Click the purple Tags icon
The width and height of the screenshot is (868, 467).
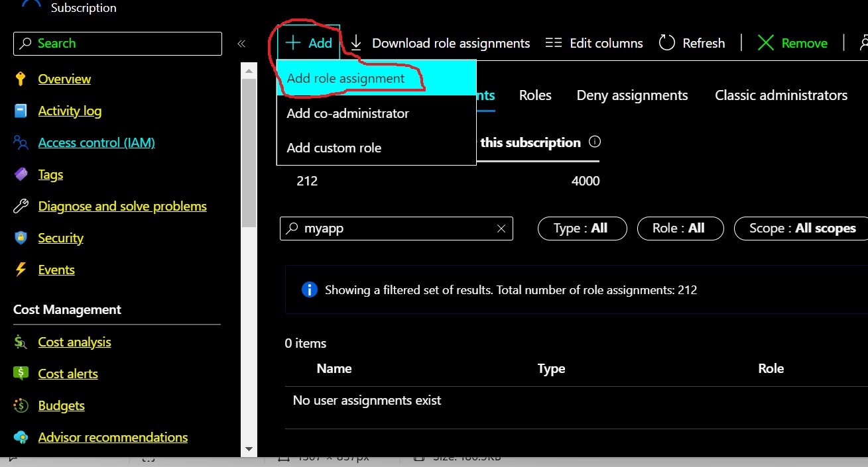click(x=21, y=174)
